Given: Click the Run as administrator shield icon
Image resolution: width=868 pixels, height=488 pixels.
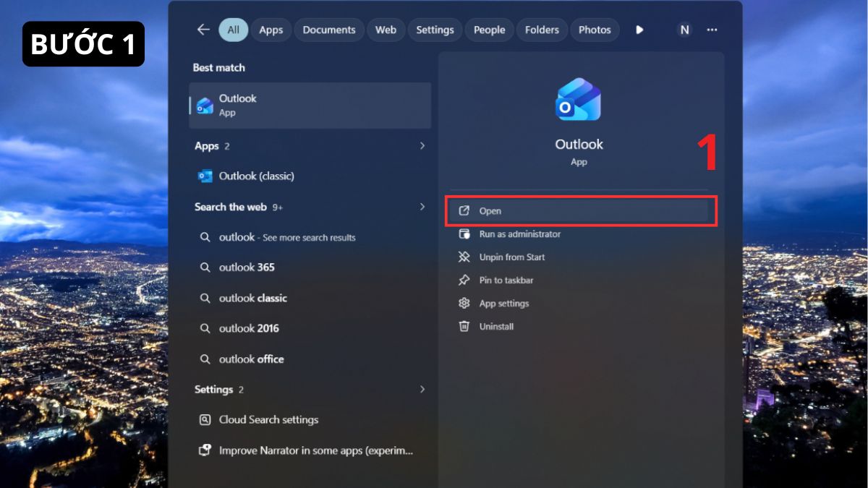Looking at the screenshot, I should (x=464, y=234).
